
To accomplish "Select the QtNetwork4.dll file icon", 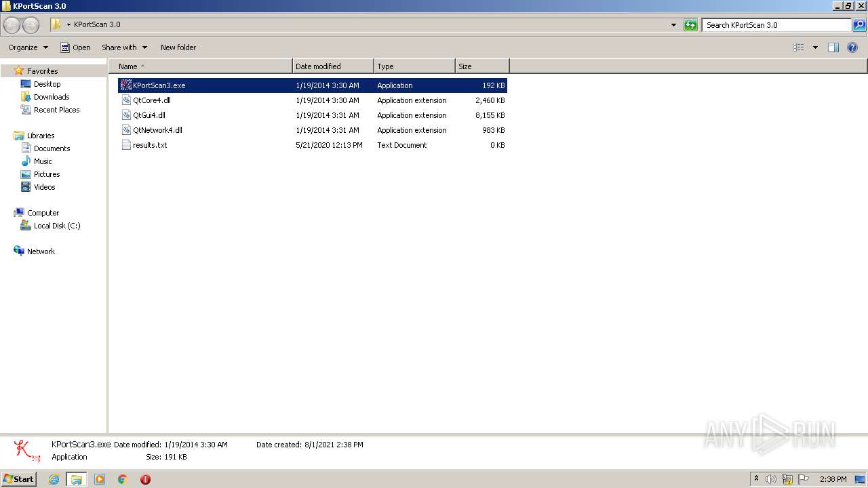I will pos(126,130).
